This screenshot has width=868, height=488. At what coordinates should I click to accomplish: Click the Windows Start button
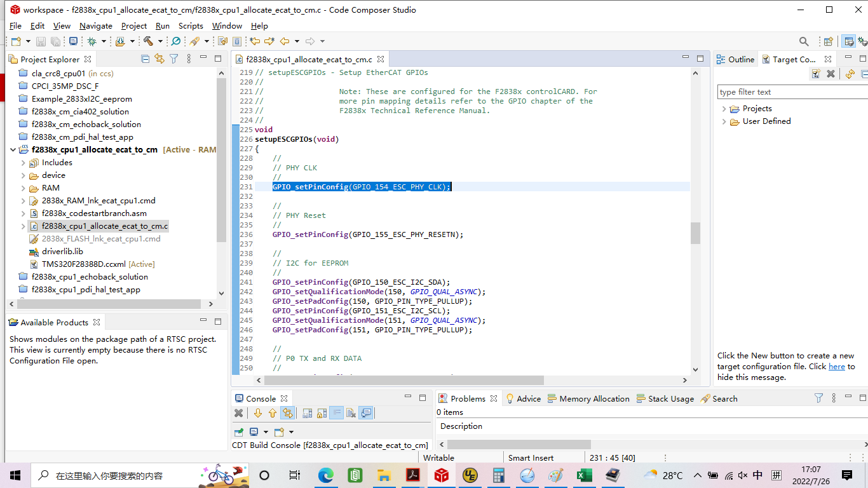(15, 475)
